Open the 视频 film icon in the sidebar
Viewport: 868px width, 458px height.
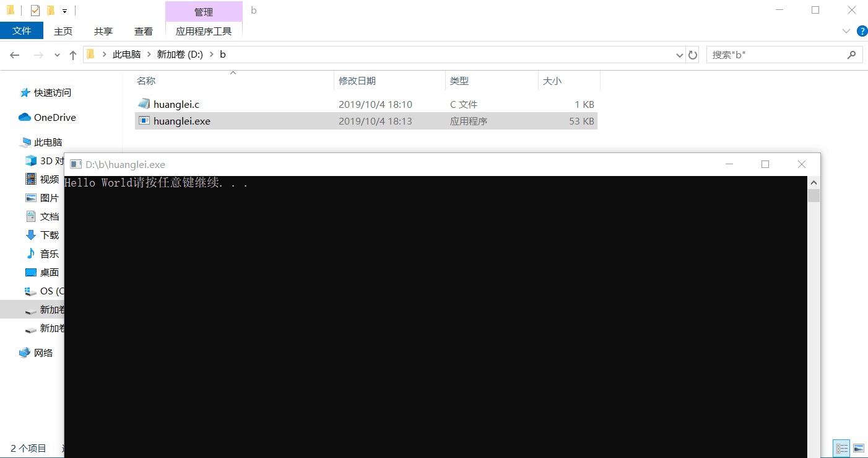[x=31, y=179]
